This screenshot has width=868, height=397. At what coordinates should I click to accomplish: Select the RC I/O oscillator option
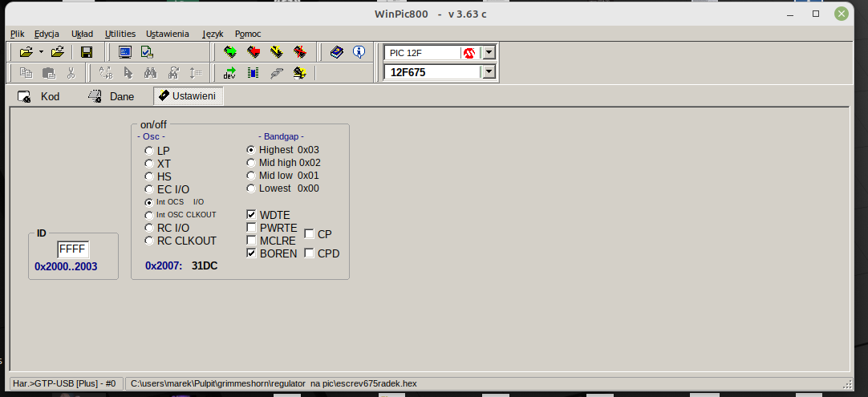click(149, 228)
